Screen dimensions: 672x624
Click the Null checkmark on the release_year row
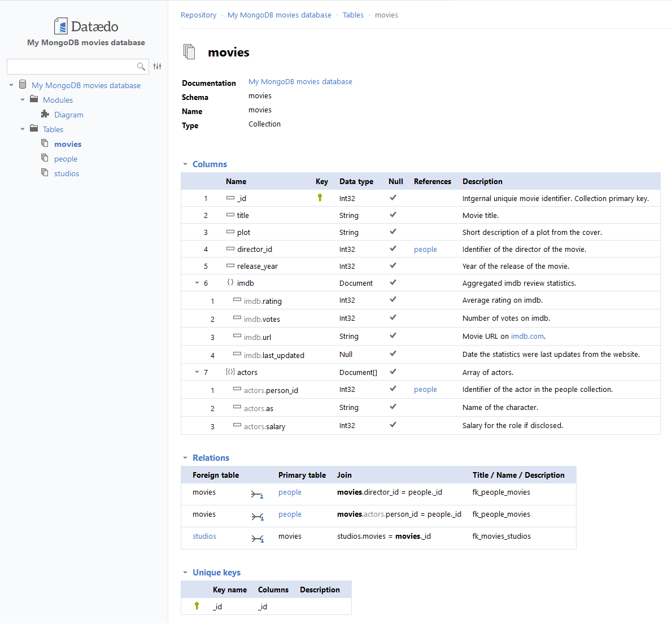tap(392, 265)
